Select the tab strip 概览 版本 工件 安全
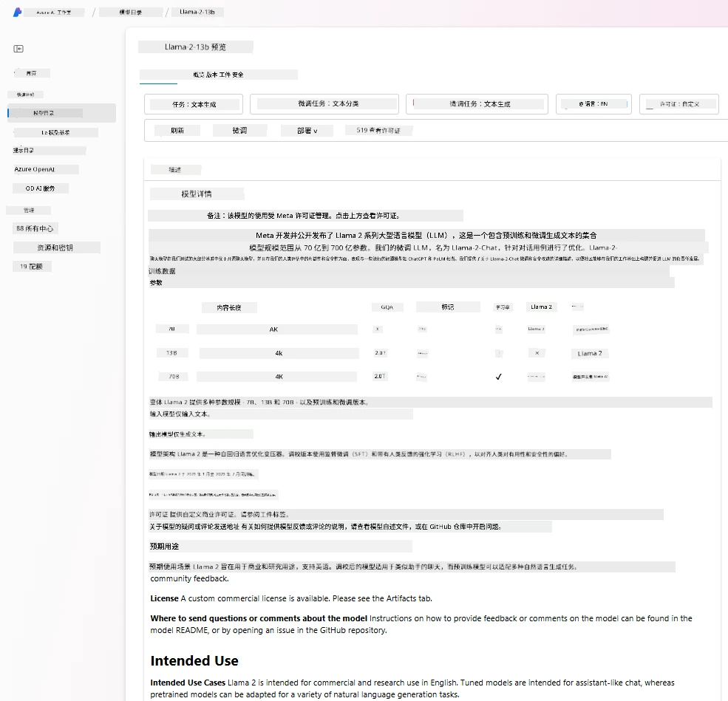Viewport: 728px width, 701px height. point(218,75)
